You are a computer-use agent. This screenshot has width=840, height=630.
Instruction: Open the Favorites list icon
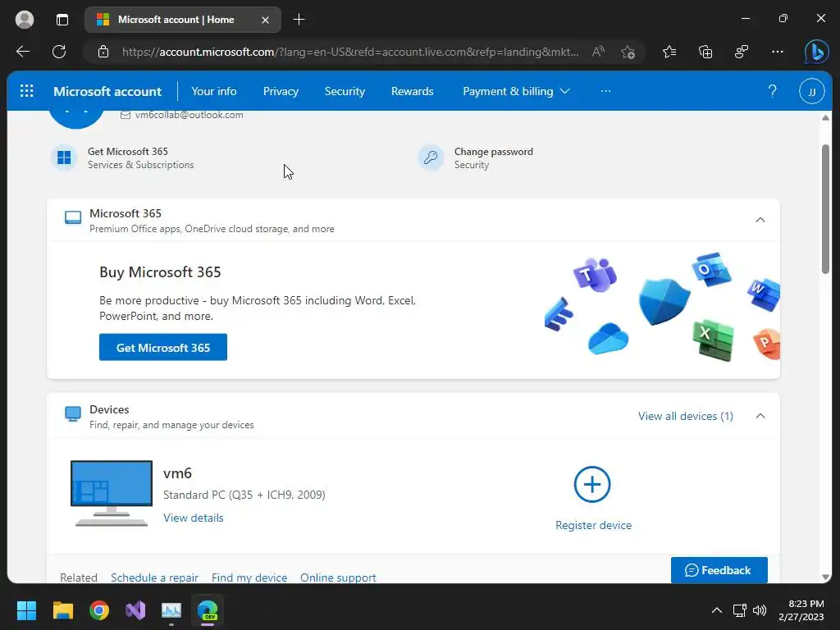(x=669, y=52)
